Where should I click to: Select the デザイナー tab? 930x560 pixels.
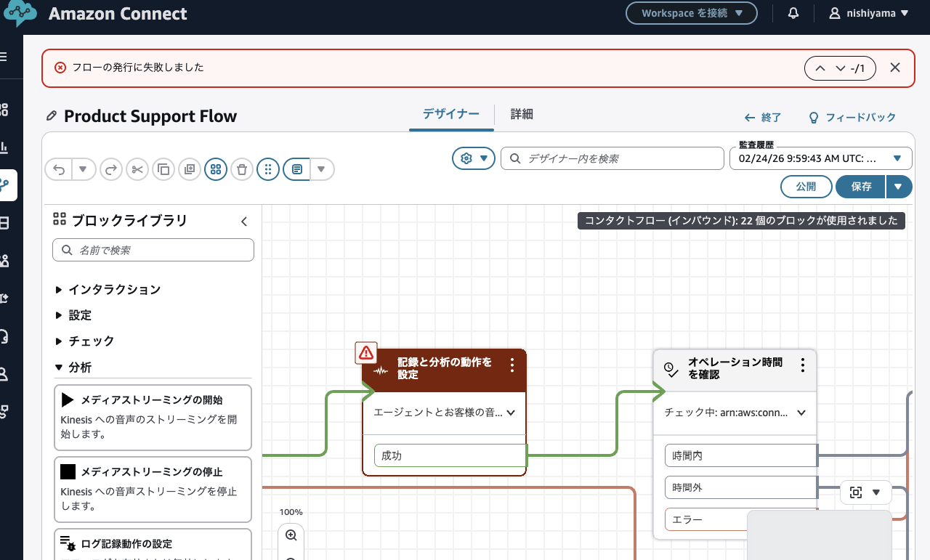tap(451, 114)
